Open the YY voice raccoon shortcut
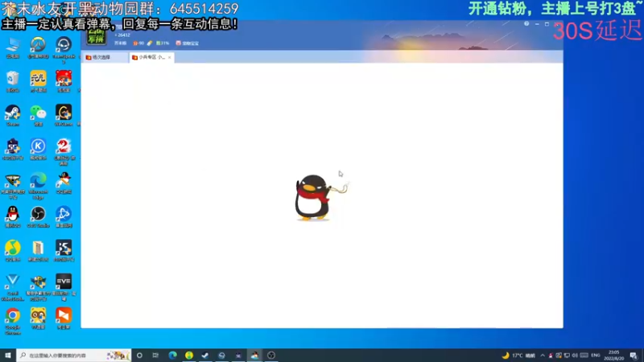Image resolution: width=644 pixels, height=362 pixels. 38,318
